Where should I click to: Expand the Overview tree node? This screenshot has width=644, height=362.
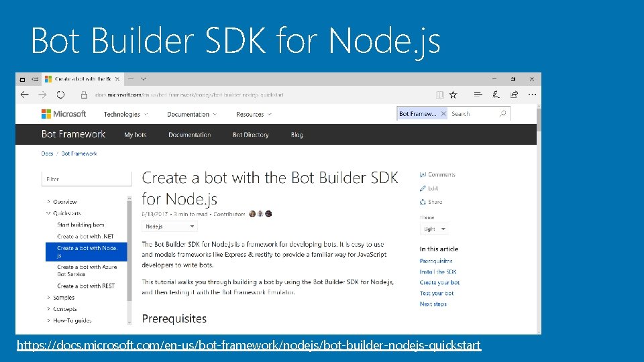[48, 202]
